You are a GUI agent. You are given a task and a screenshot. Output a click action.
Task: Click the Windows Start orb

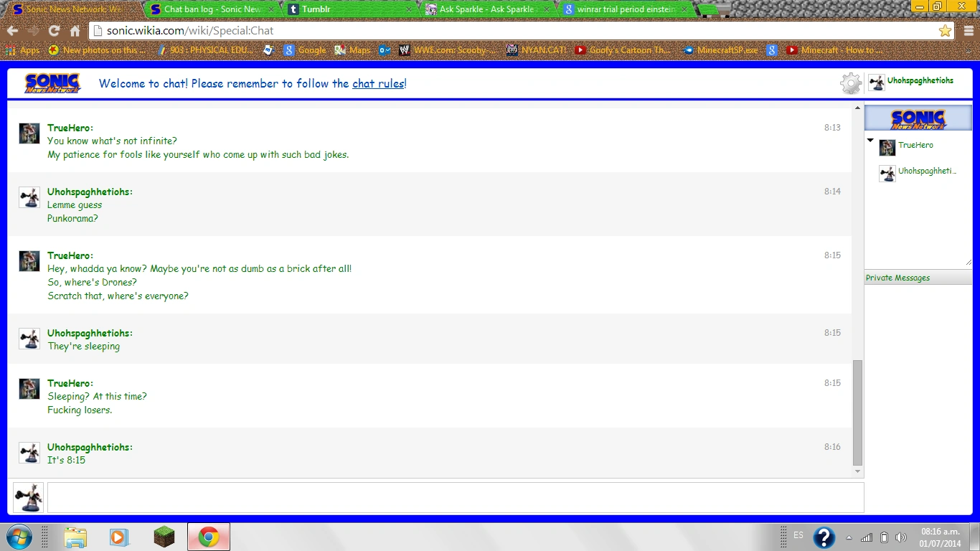click(x=18, y=537)
